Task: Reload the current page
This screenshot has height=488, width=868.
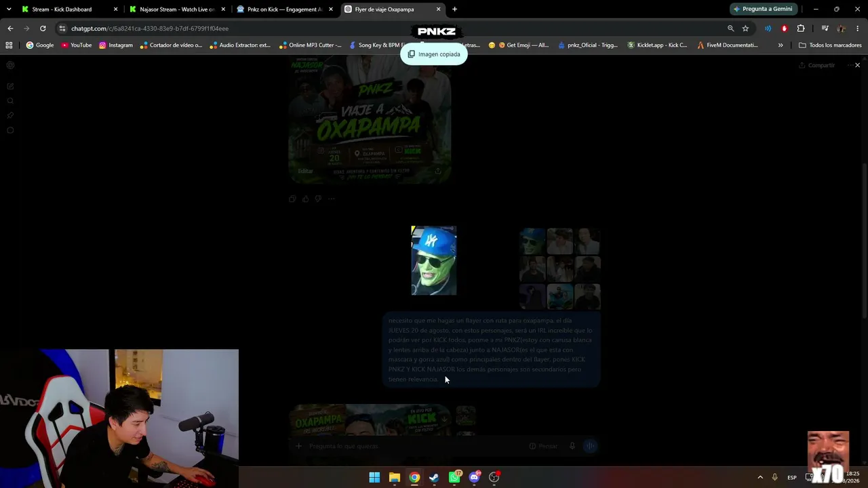Action: pos(43,28)
